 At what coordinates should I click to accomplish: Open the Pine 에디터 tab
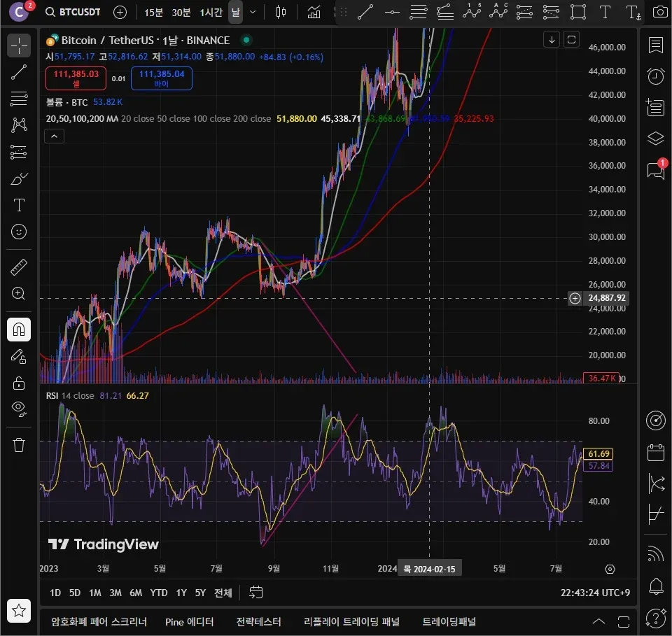click(x=190, y=622)
